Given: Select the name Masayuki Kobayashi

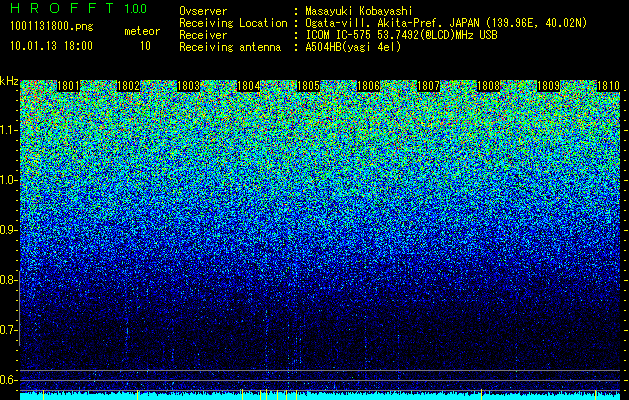Looking at the screenshot, I should click(x=359, y=11).
